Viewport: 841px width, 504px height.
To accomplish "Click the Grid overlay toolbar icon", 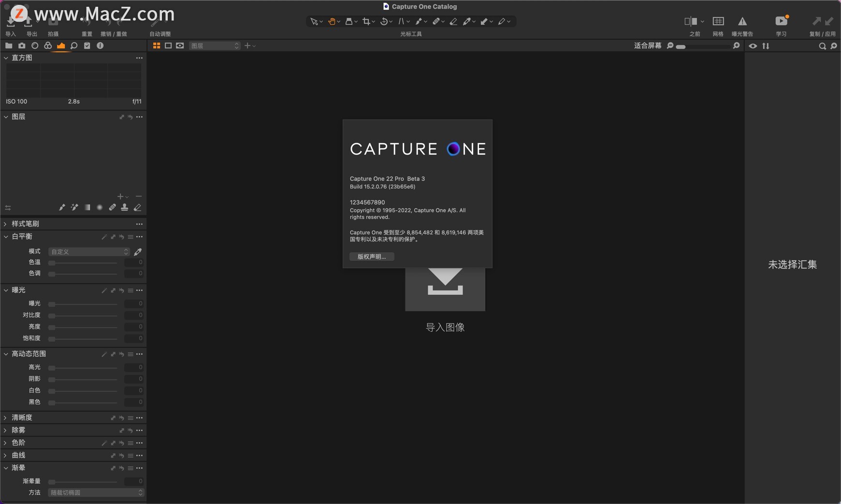I will 718,21.
